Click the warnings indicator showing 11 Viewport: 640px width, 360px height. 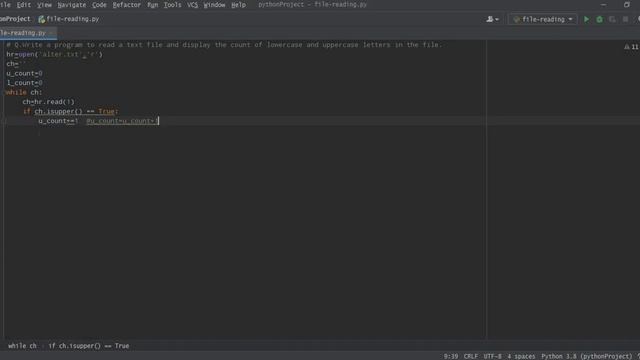pyautogui.click(x=631, y=47)
